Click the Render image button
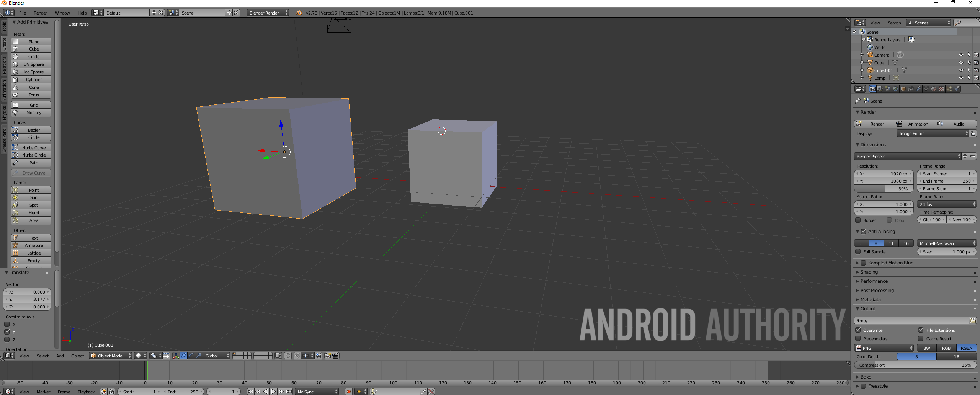980x395 pixels. [x=874, y=124]
